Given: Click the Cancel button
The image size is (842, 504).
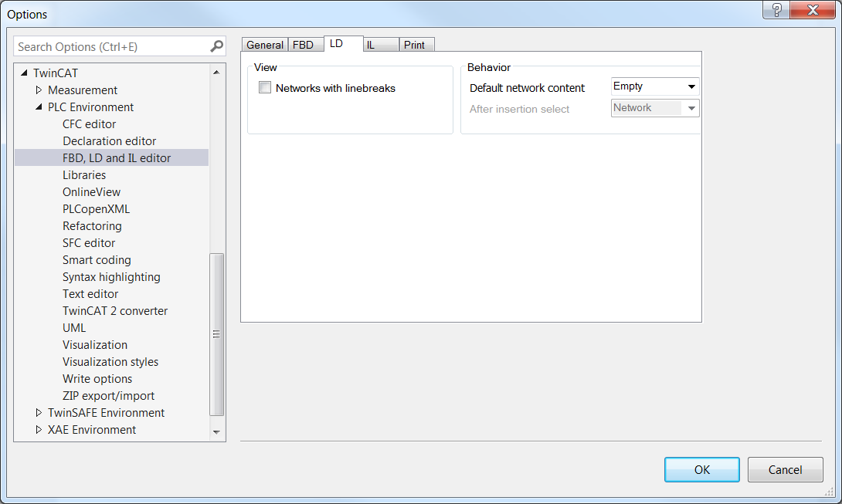Looking at the screenshot, I should [x=785, y=469].
